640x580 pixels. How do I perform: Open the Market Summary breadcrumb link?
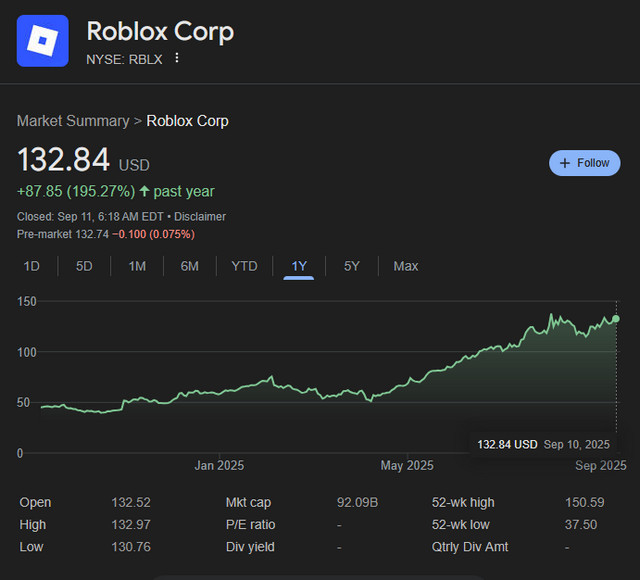(73, 121)
